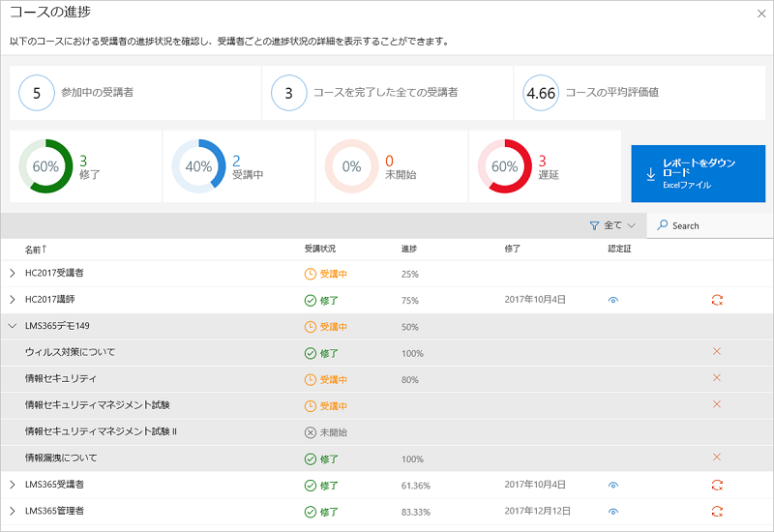Download the Excel report
Screen dimensions: 774x532
(x=698, y=174)
